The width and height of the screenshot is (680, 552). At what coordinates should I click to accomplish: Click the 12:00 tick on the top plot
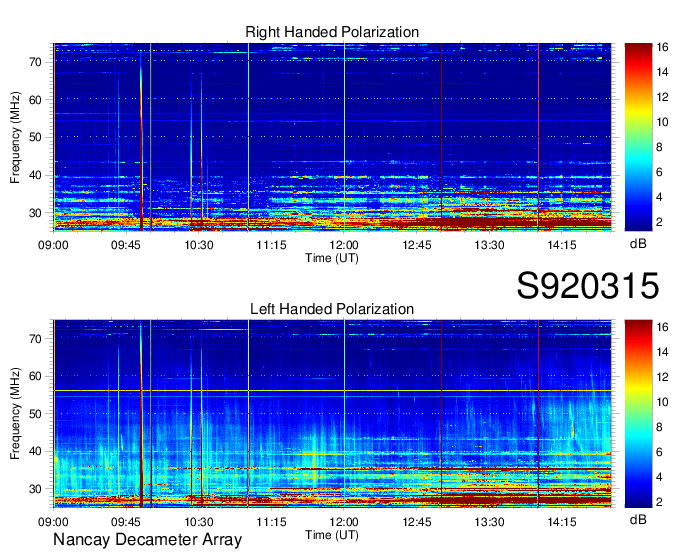point(344,245)
